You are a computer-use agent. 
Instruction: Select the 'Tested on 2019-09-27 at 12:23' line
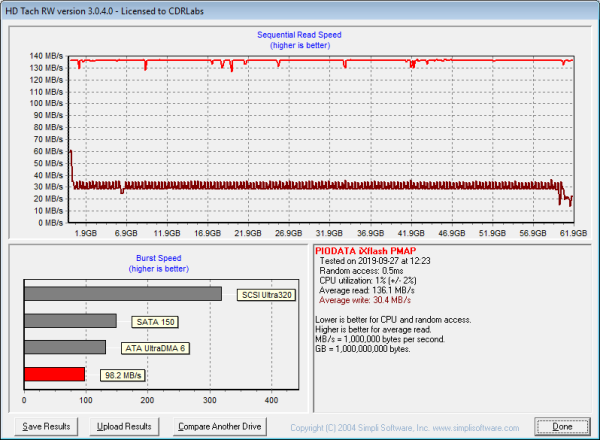point(375,261)
